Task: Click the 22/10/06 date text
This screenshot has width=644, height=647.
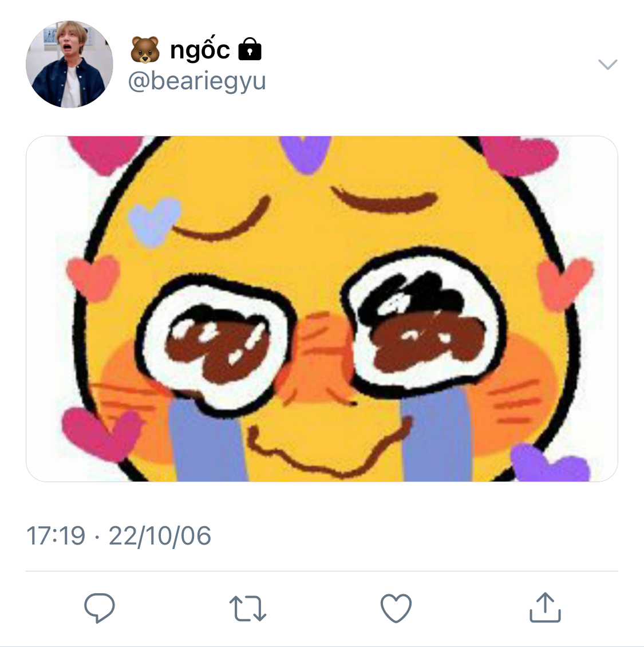Action: pyautogui.click(x=160, y=535)
